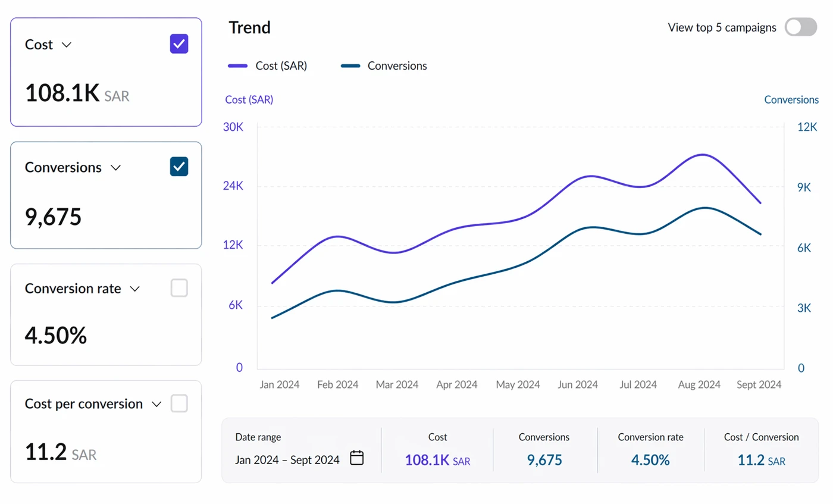Click the Conversions line at its Aug peak
The image size is (833, 504).
click(705, 208)
